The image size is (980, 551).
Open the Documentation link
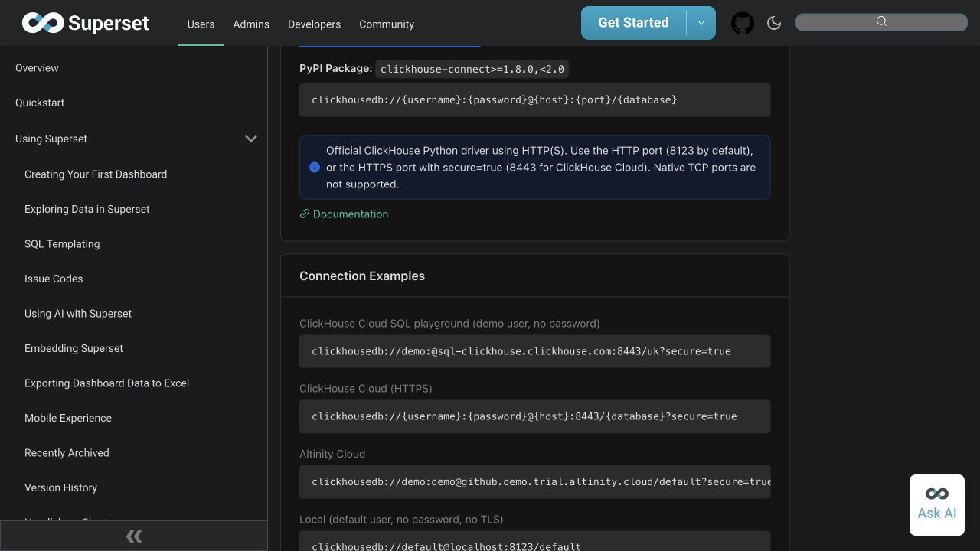(344, 214)
